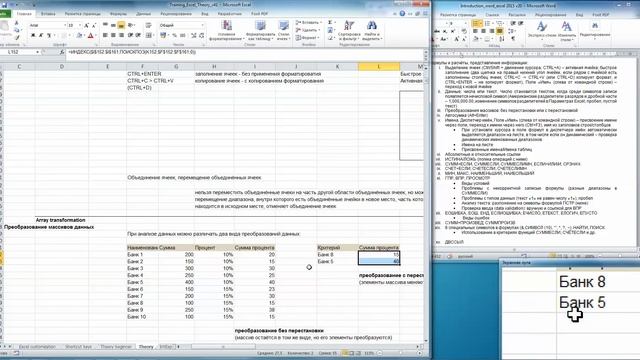Screen dimensions: 640x360
Task: Open Excel font size dropdown
Action: pyautogui.click(x=80, y=25)
